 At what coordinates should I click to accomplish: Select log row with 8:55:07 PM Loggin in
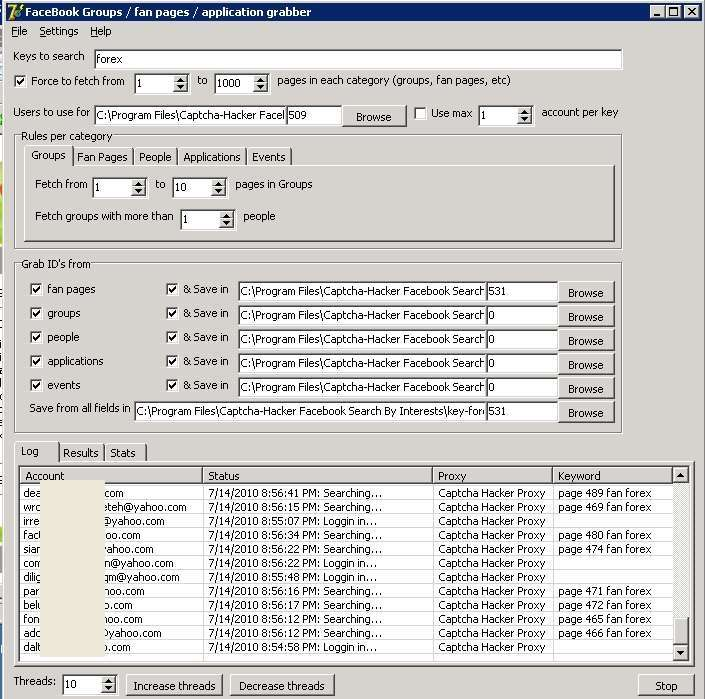(x=346, y=521)
